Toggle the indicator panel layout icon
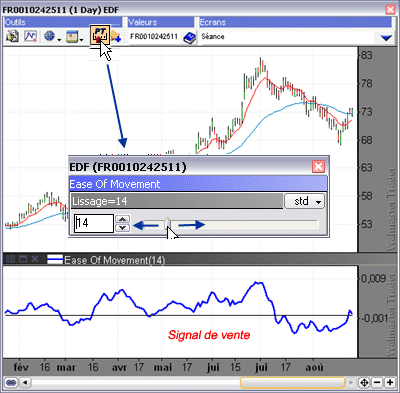Screen dimensions: 400x393 point(11,259)
